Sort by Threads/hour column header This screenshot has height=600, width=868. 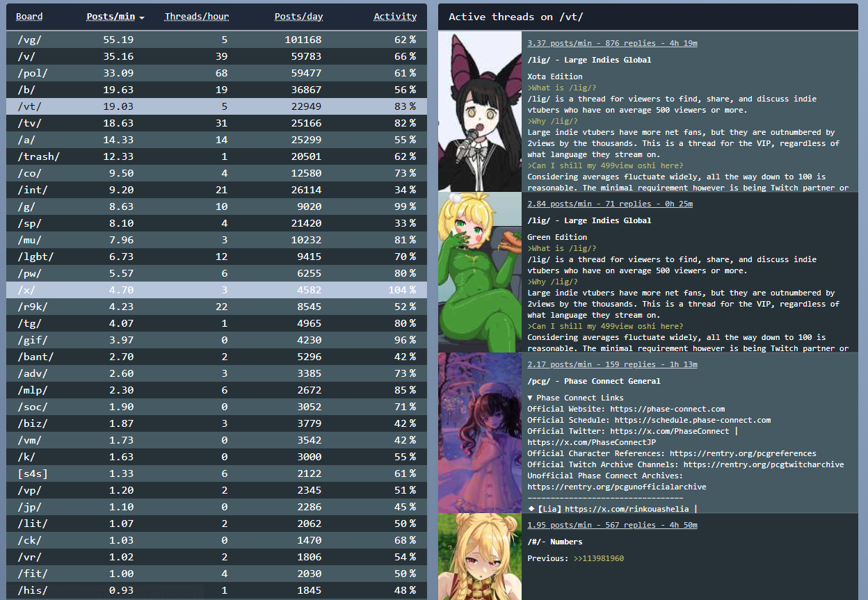197,17
